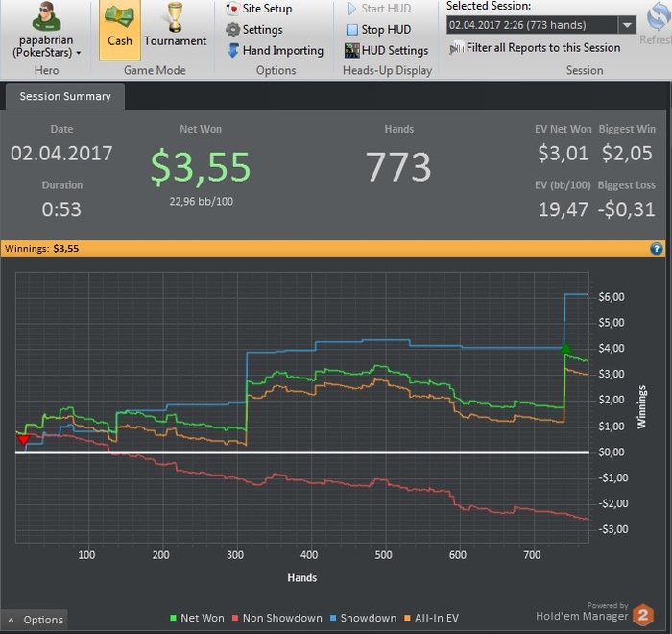
Task: Open the Selected Session combo box
Action: [x=540, y=25]
